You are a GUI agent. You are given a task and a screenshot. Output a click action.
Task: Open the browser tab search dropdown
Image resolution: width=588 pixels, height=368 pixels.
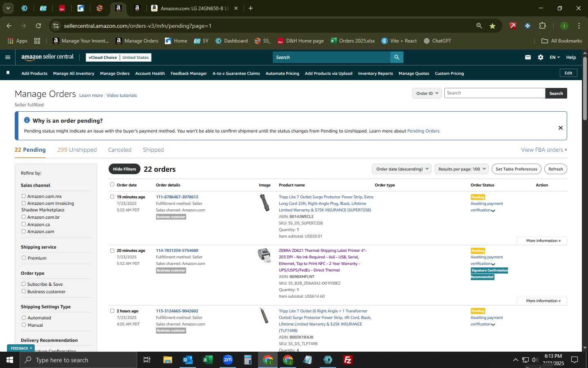pyautogui.click(x=8, y=8)
